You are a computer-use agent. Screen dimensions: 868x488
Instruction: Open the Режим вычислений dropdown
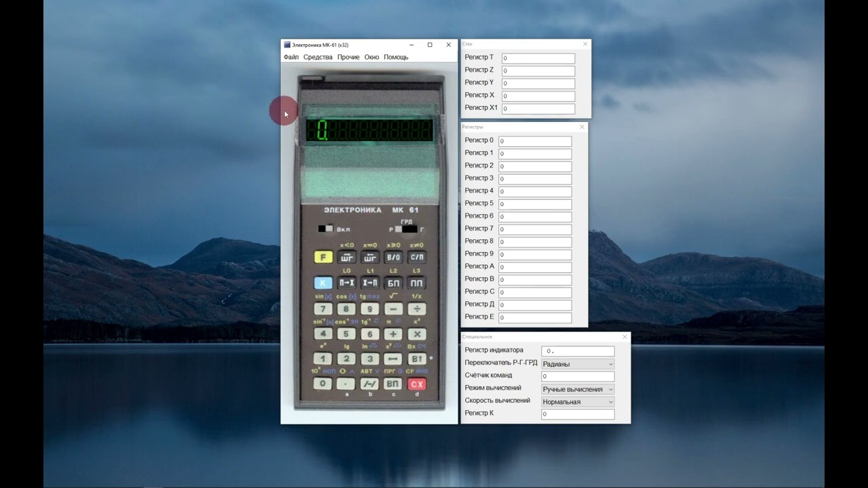pos(578,389)
